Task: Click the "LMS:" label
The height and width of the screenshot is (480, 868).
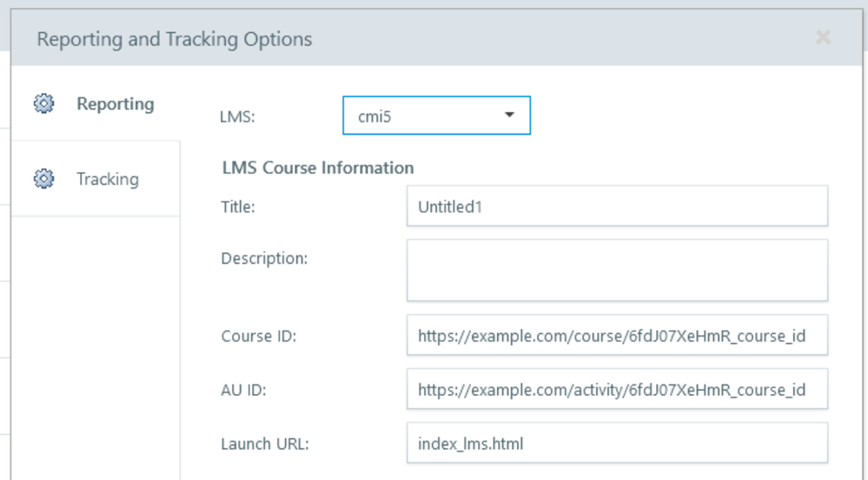Action: [238, 117]
